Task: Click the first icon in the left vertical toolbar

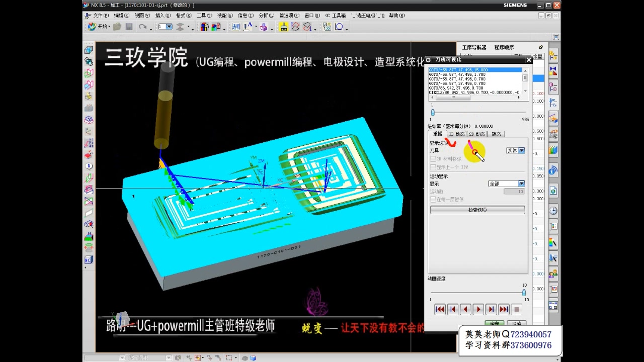Action: (x=89, y=50)
